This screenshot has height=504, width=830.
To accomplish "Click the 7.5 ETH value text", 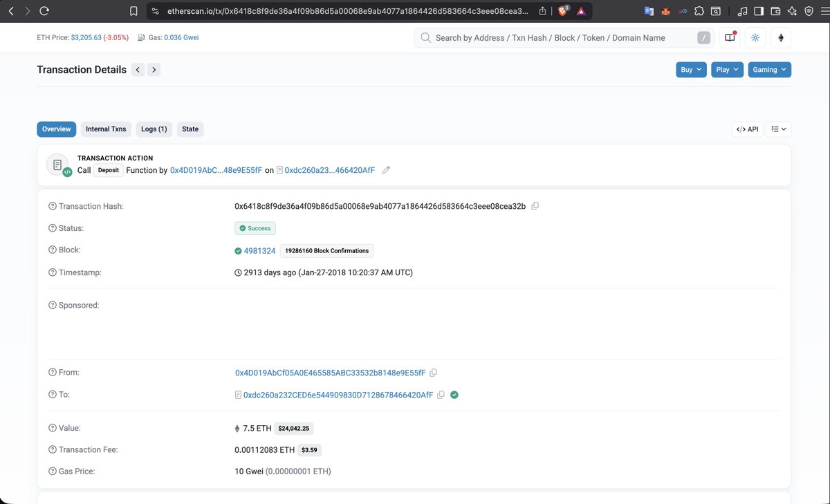I will coord(257,429).
